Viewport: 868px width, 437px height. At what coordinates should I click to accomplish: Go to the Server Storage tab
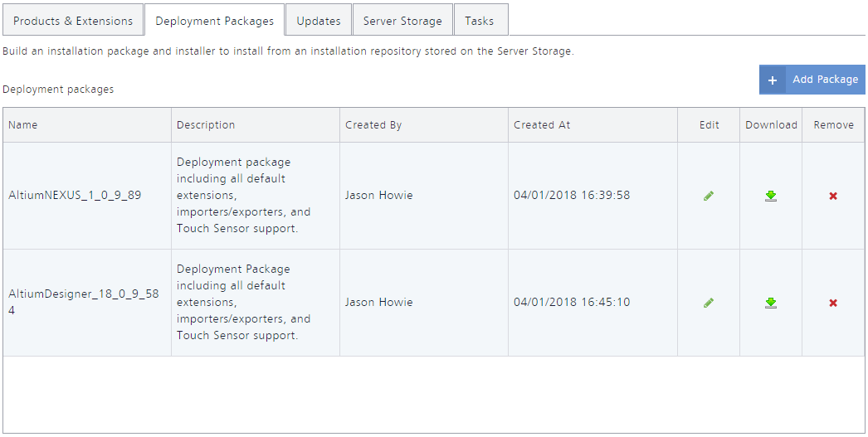pyautogui.click(x=402, y=21)
